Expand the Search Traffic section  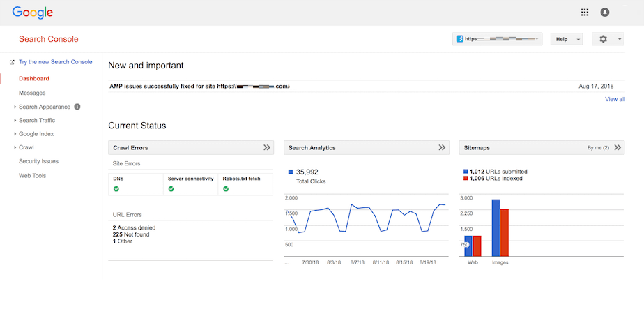(36, 121)
